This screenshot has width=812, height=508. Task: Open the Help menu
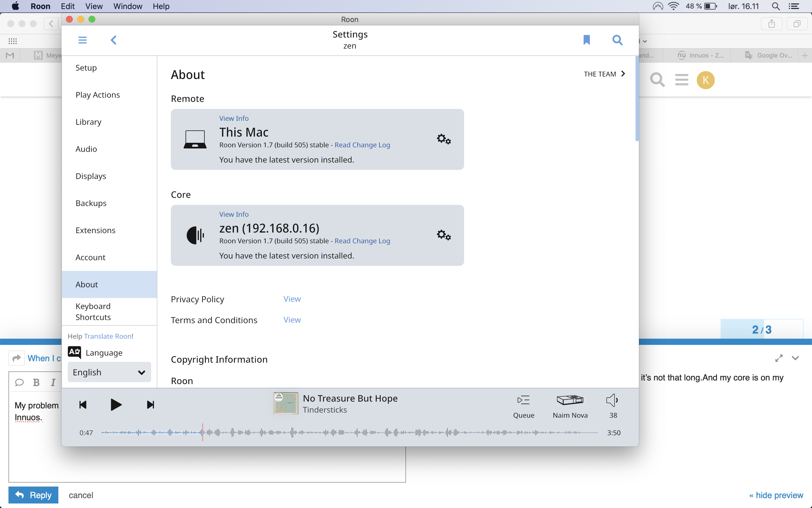point(161,6)
